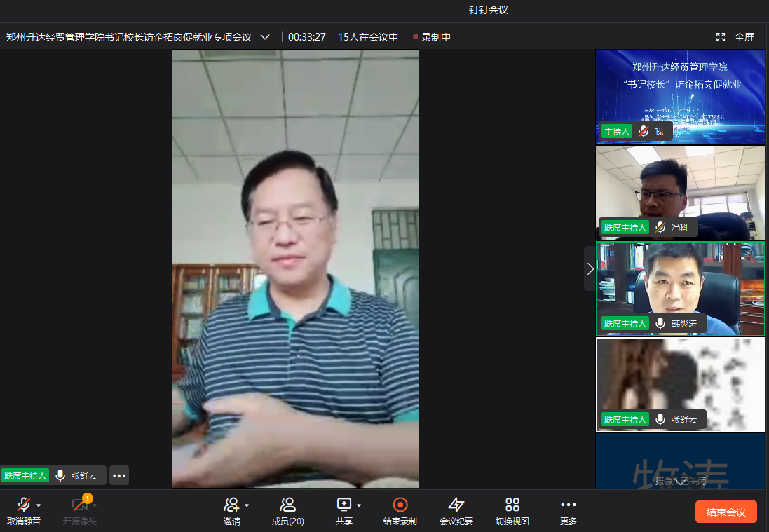This screenshot has height=532, width=769.
Task: Switch layout with 切换视图
Action: click(512, 510)
